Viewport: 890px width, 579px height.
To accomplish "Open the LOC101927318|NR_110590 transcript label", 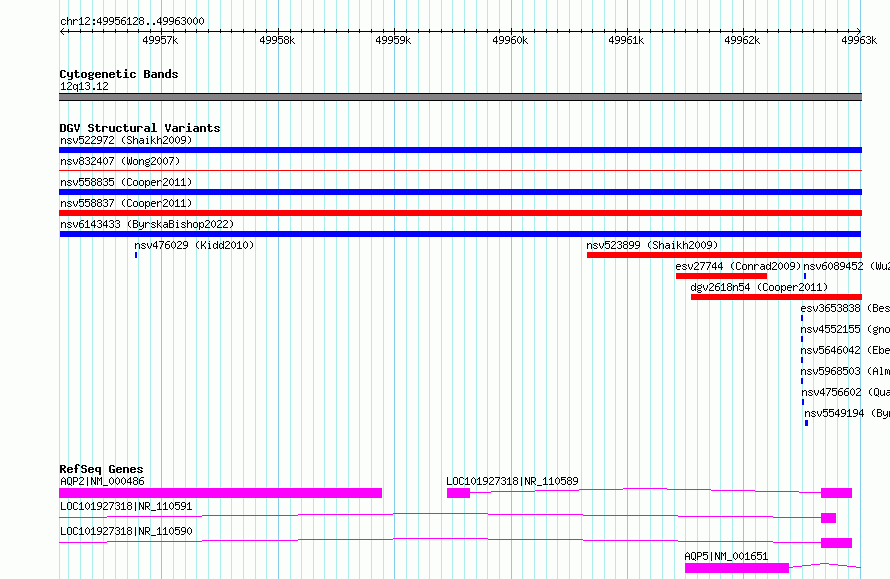I will 126,531.
